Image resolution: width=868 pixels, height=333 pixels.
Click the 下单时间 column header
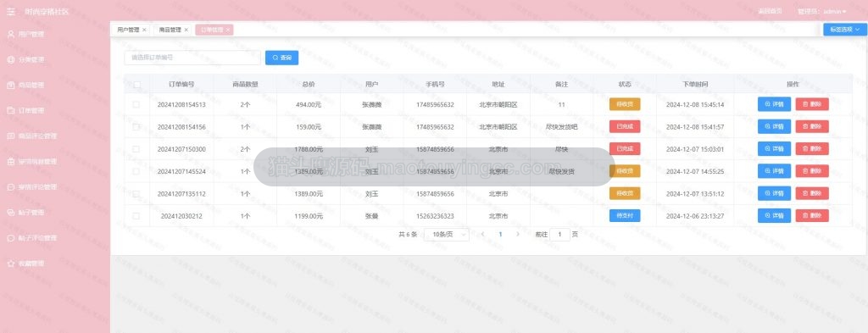pos(695,85)
